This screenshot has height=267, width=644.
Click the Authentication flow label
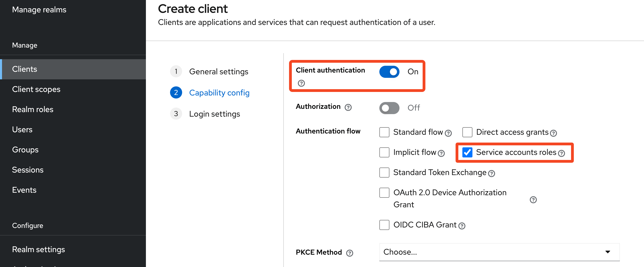click(328, 131)
